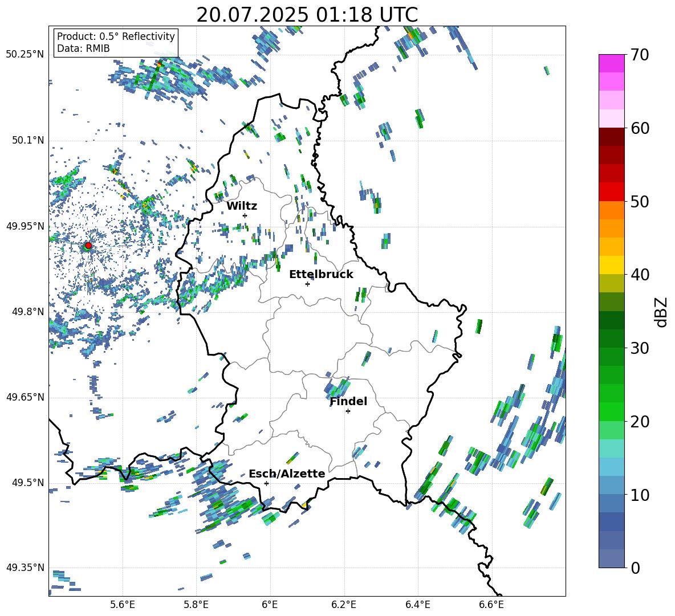Click the colorbar tick label 20
This screenshot has width=675, height=616.
[x=640, y=421]
